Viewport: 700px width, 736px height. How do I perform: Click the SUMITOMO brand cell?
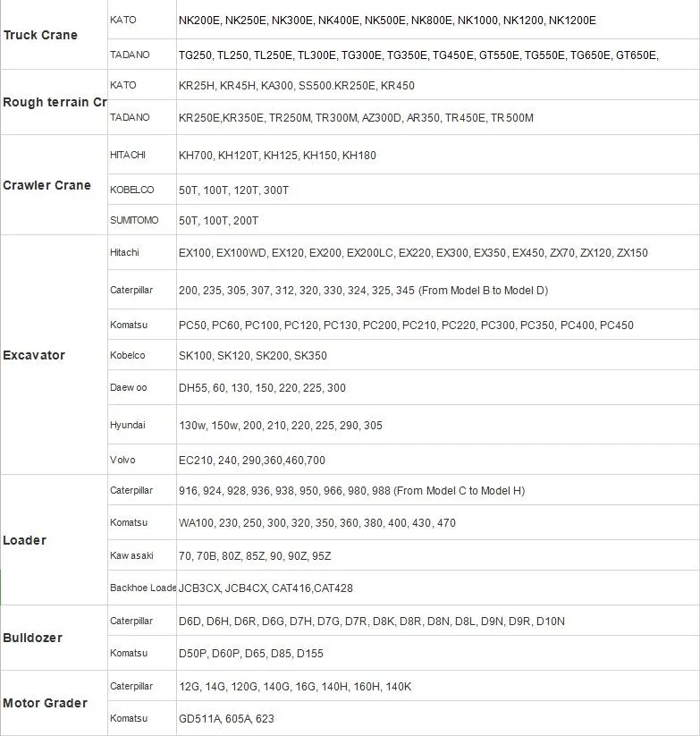point(134,220)
